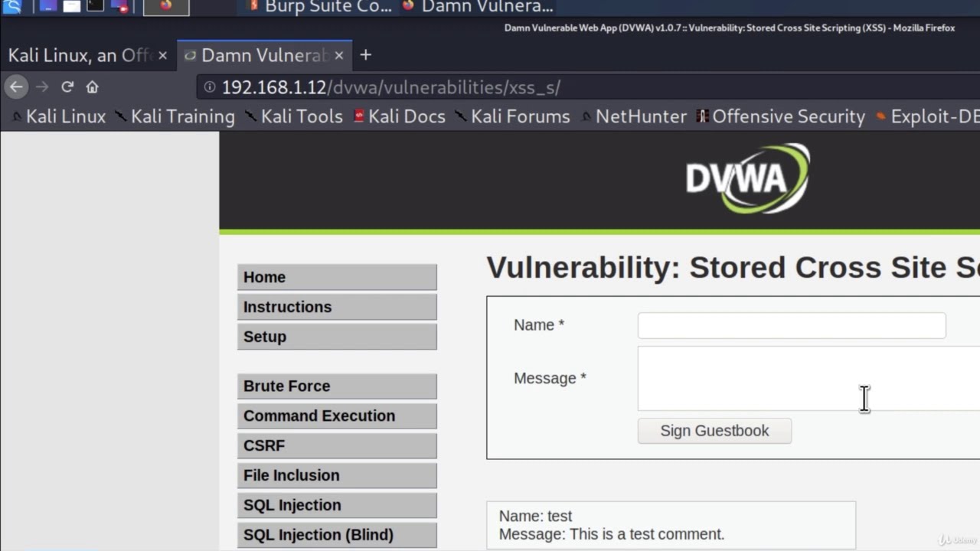Screen dimensions: 980x551
Task: Click the blue desktop icon in the panel
Action: (x=47, y=7)
